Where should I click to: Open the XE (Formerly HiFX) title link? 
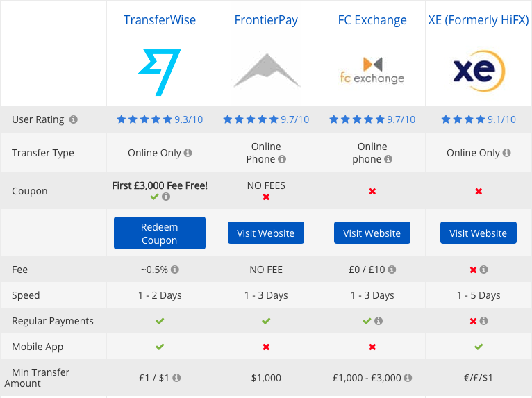coord(479,20)
